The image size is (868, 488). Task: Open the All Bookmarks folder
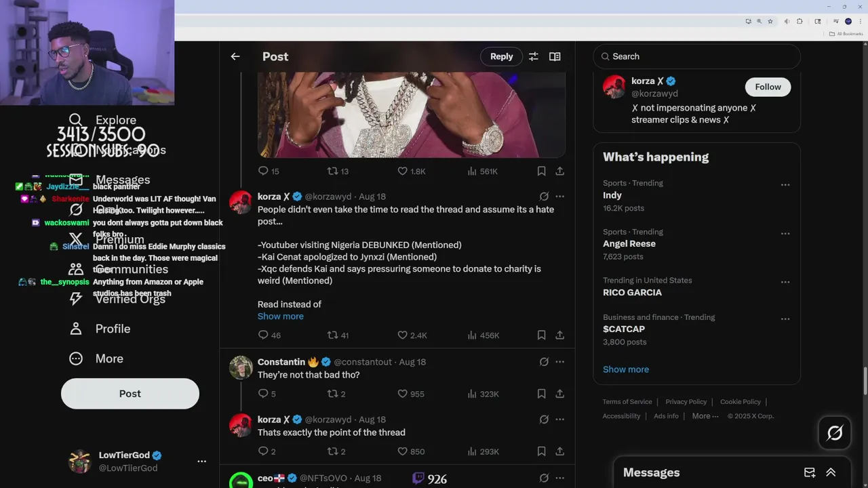845,34
